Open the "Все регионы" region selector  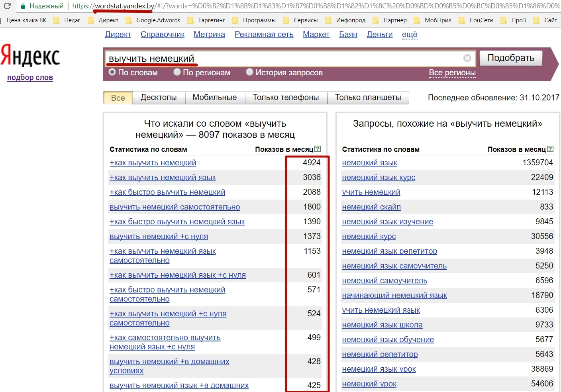point(452,73)
